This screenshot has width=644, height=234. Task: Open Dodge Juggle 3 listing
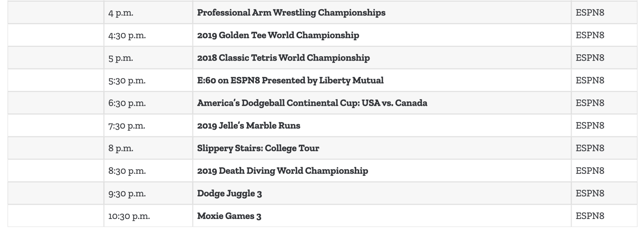click(229, 193)
